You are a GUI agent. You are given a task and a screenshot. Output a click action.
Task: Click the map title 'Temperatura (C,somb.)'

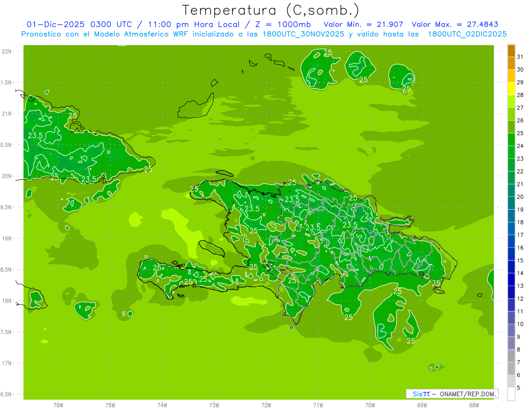[271, 10]
